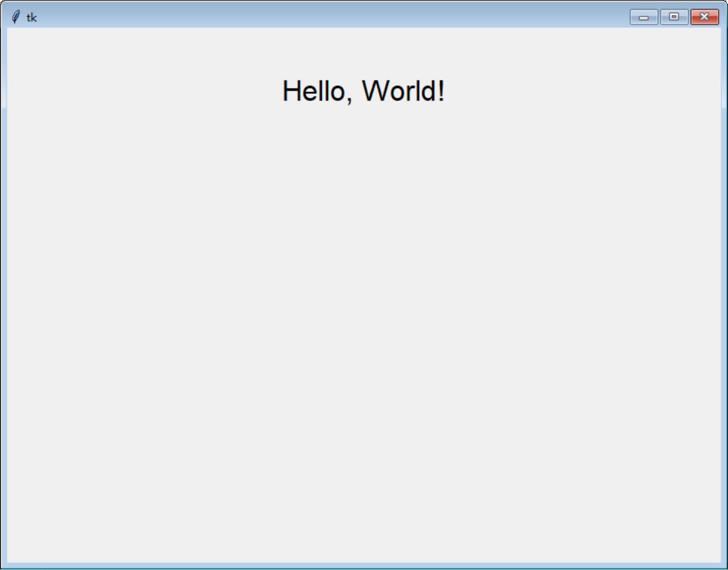The height and width of the screenshot is (570, 728).
Task: Minimize the tk window
Action: coord(644,17)
